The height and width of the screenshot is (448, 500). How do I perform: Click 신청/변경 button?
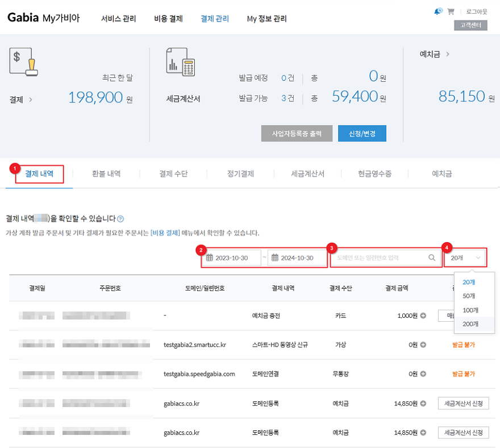point(362,134)
